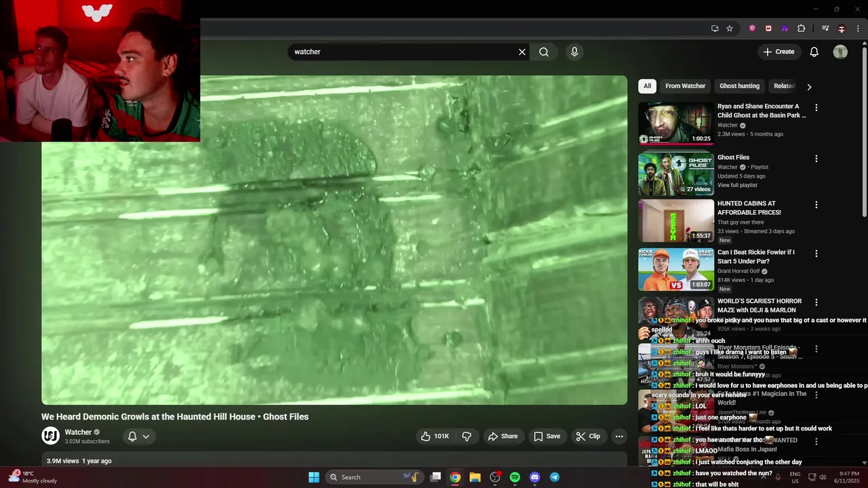Open the red fast-forward extension
Viewport: 868px width, 488px height.
point(768,28)
